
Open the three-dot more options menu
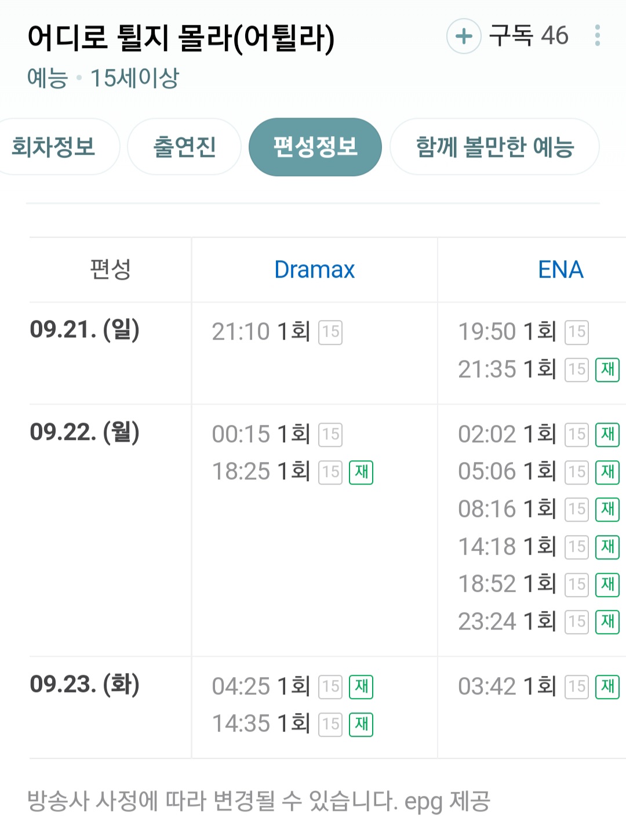(597, 36)
